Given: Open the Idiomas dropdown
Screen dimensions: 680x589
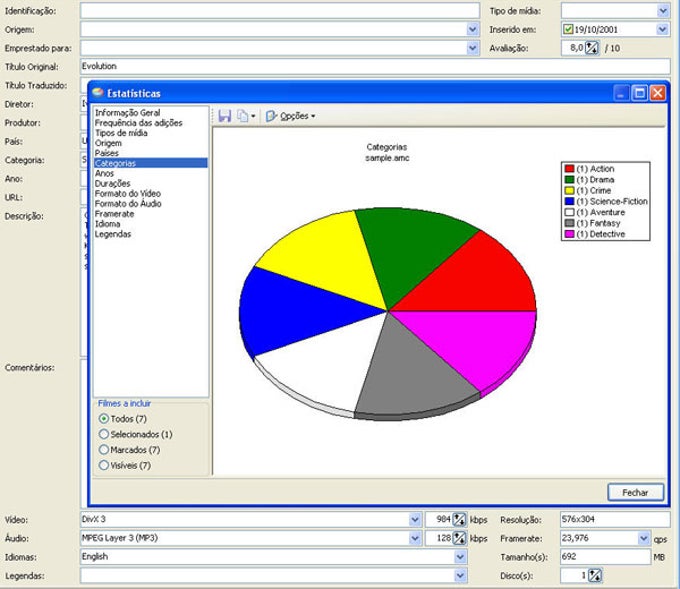Looking at the screenshot, I should point(460,557).
